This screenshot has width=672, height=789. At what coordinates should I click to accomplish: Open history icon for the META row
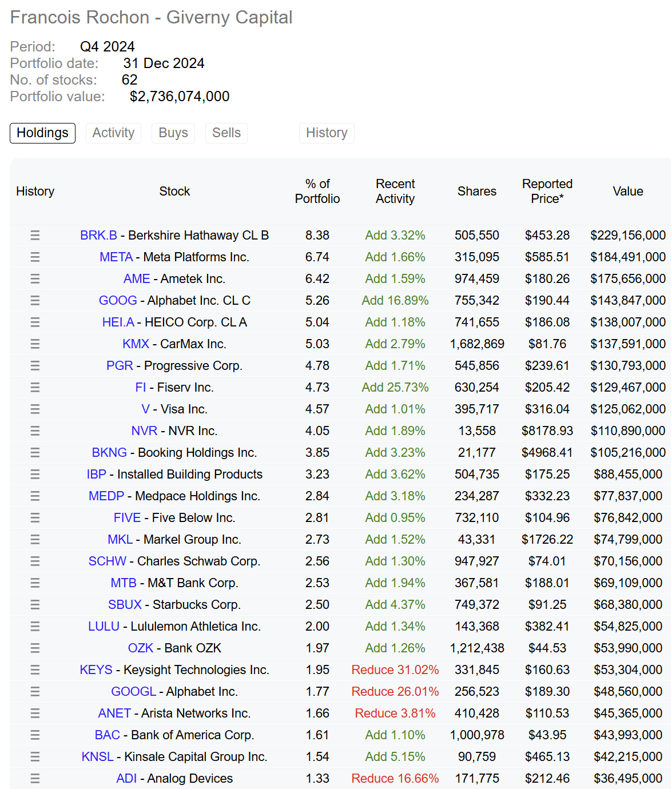pyautogui.click(x=35, y=257)
